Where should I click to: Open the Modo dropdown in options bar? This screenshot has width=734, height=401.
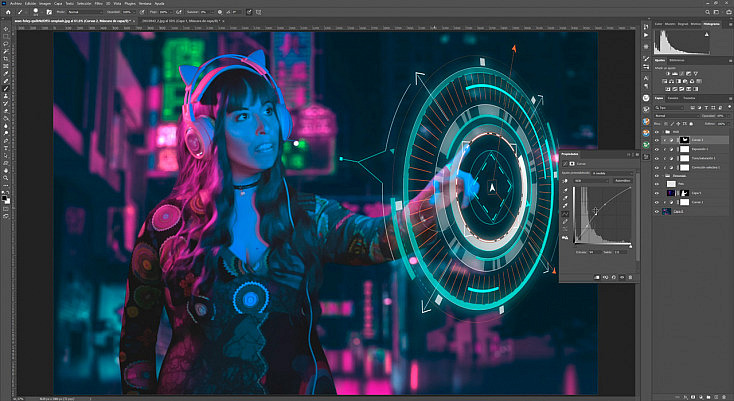pos(85,12)
